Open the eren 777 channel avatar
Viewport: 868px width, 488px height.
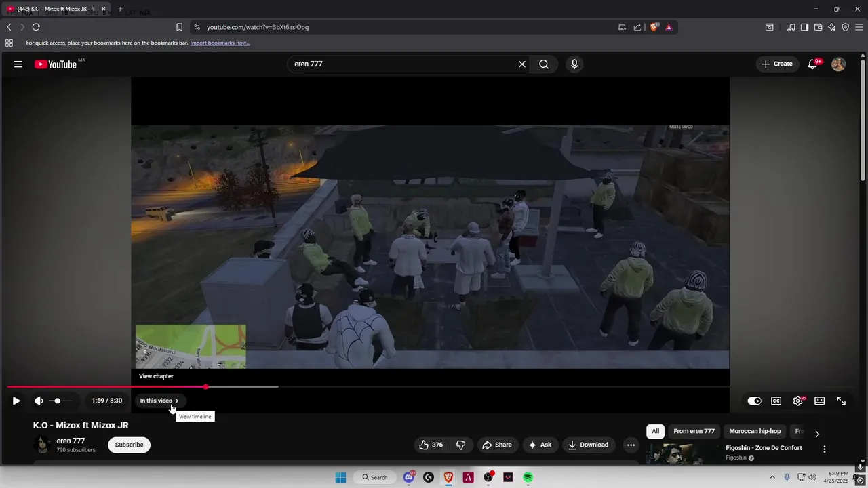coord(42,445)
